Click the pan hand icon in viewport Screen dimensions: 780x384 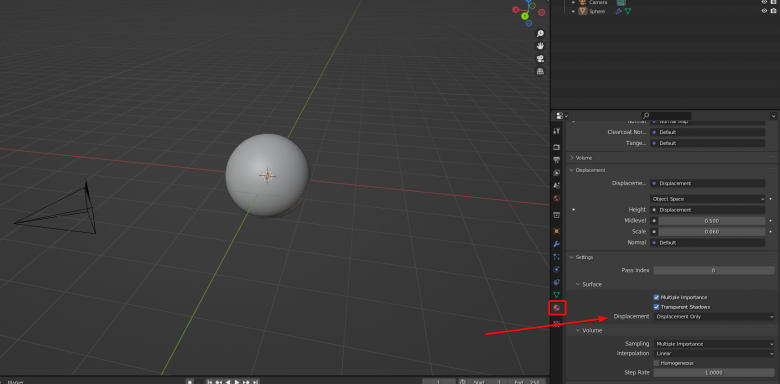click(540, 46)
